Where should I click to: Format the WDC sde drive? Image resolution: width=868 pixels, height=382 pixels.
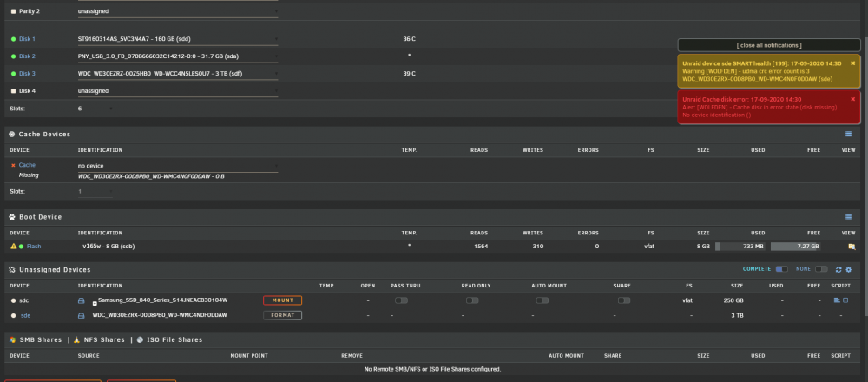pos(282,315)
